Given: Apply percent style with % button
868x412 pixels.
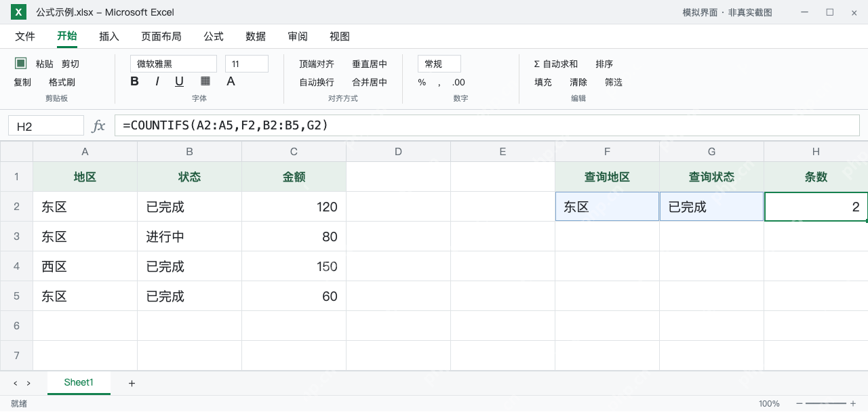Looking at the screenshot, I should pyautogui.click(x=422, y=83).
